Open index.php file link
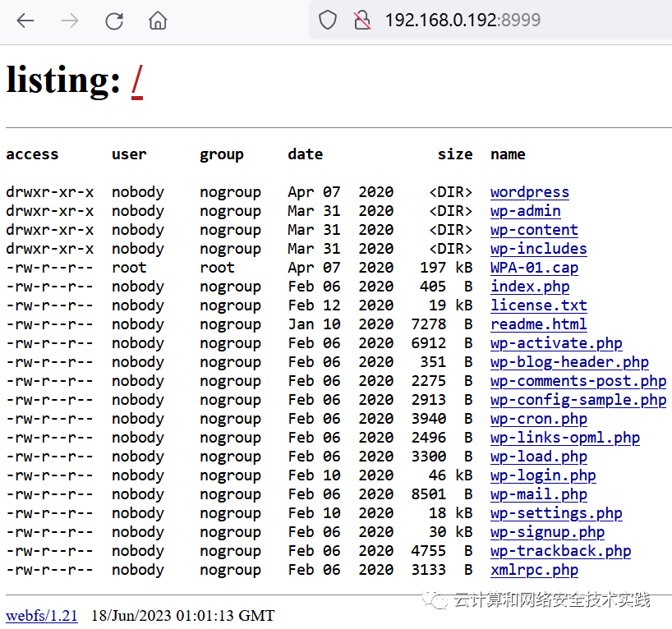This screenshot has width=672, height=629. (530, 287)
